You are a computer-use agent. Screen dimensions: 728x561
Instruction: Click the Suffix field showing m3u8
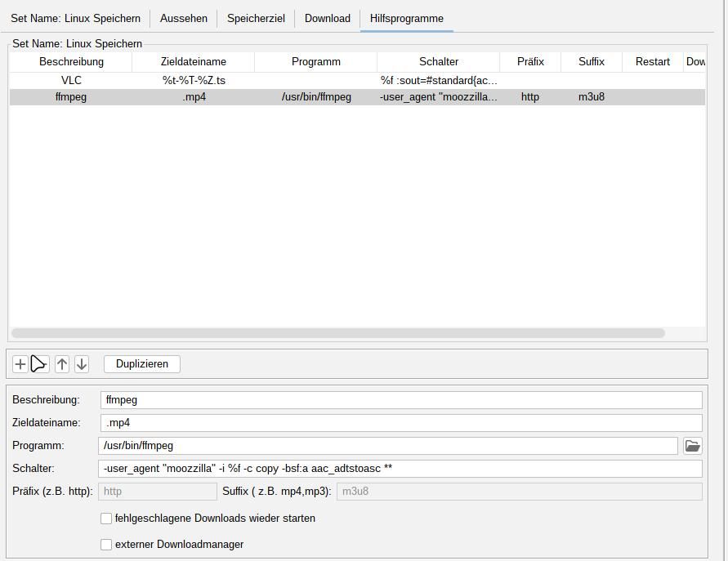[x=520, y=492]
